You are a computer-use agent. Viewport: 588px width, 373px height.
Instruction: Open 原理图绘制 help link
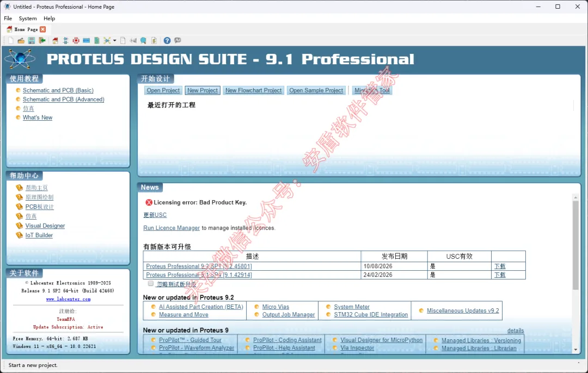pos(39,197)
